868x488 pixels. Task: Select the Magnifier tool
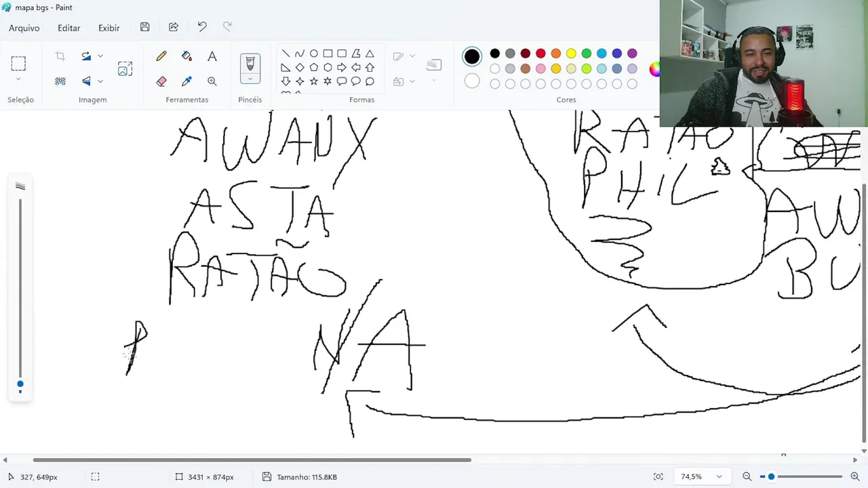212,81
